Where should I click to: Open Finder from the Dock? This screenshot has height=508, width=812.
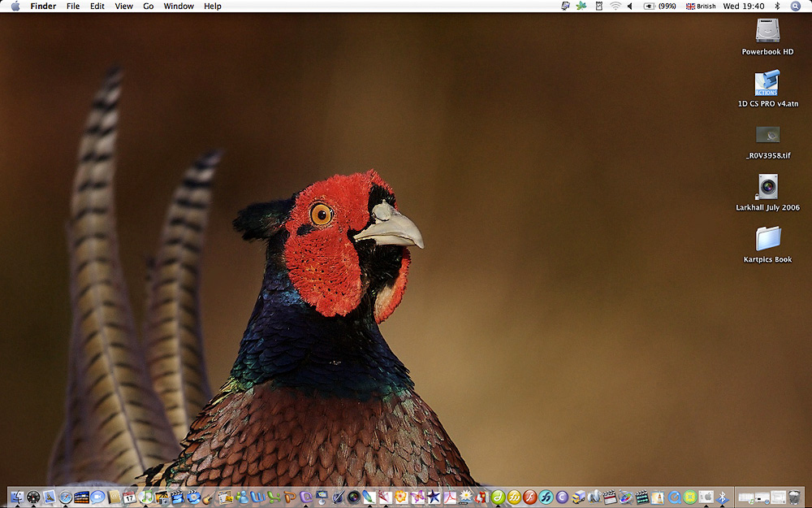[17, 497]
